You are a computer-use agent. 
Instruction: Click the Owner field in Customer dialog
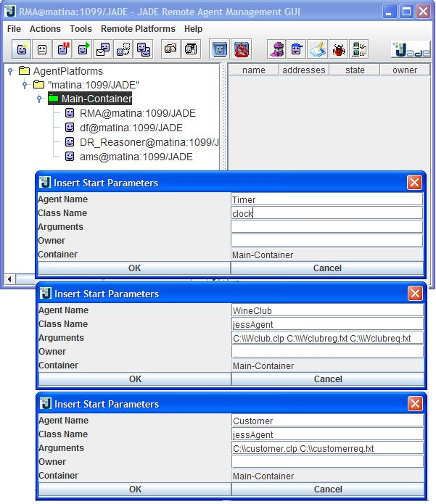(327, 462)
